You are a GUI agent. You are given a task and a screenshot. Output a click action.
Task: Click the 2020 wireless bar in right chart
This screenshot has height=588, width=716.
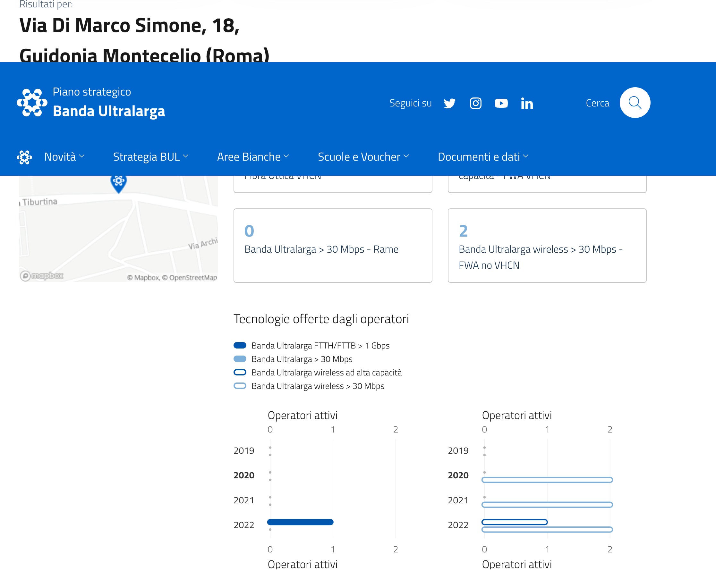(547, 480)
